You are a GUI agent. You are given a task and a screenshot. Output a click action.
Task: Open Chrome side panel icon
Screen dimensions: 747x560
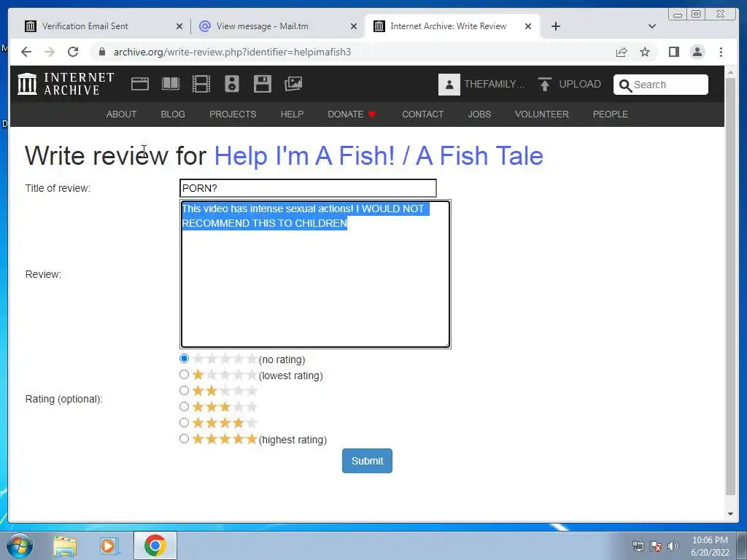coord(673,52)
